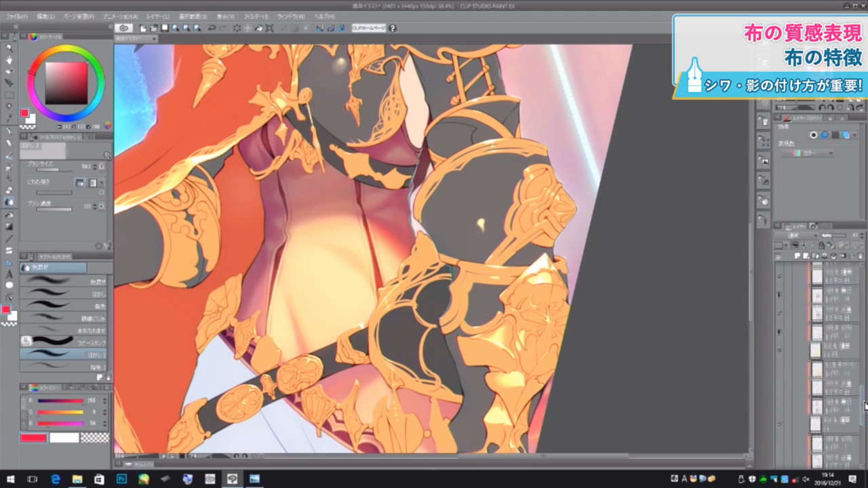The height and width of the screenshot is (488, 868).
Task: Open Help question mark icon
Action: (x=393, y=28)
